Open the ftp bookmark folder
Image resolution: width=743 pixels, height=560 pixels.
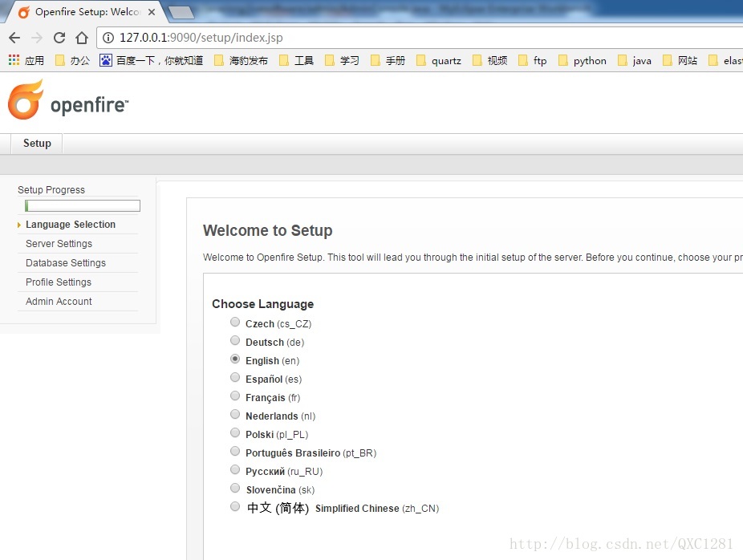(x=533, y=60)
